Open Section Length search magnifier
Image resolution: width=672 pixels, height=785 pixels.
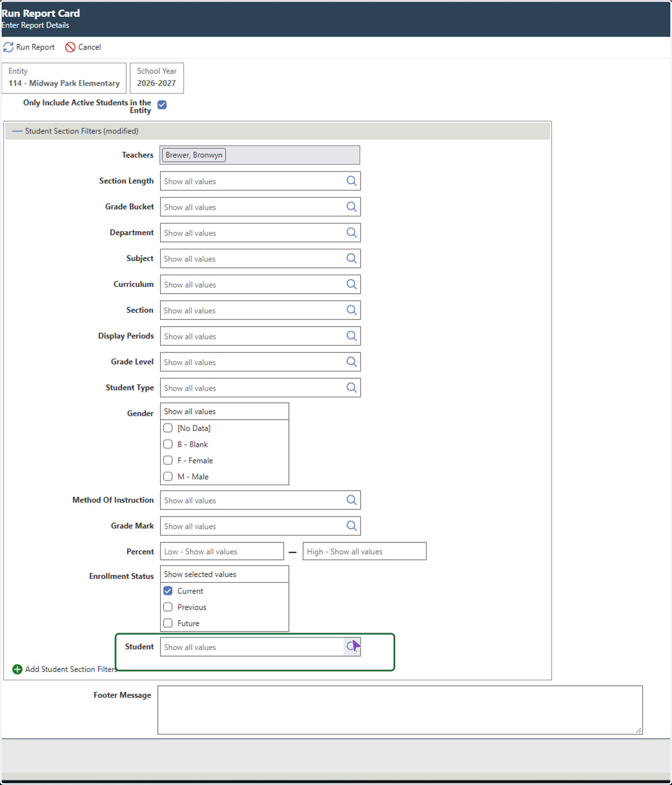352,181
